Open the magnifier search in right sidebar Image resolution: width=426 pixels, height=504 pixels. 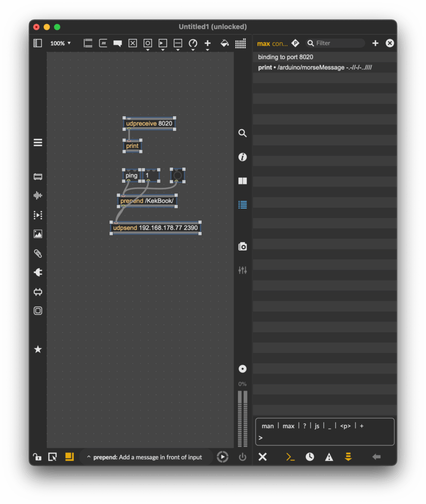point(242,133)
